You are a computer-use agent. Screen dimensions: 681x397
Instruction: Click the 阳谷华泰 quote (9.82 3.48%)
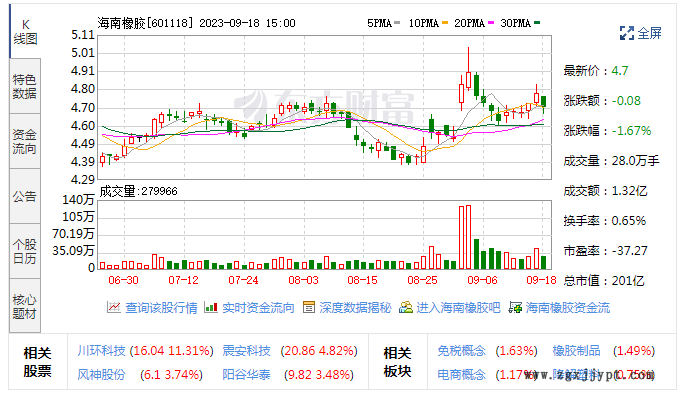[319, 374]
